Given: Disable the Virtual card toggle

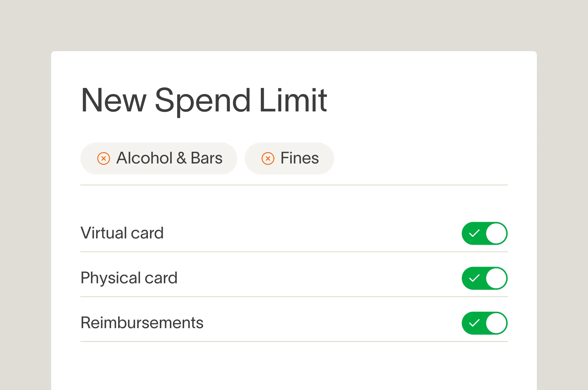Looking at the screenshot, I should (x=485, y=234).
